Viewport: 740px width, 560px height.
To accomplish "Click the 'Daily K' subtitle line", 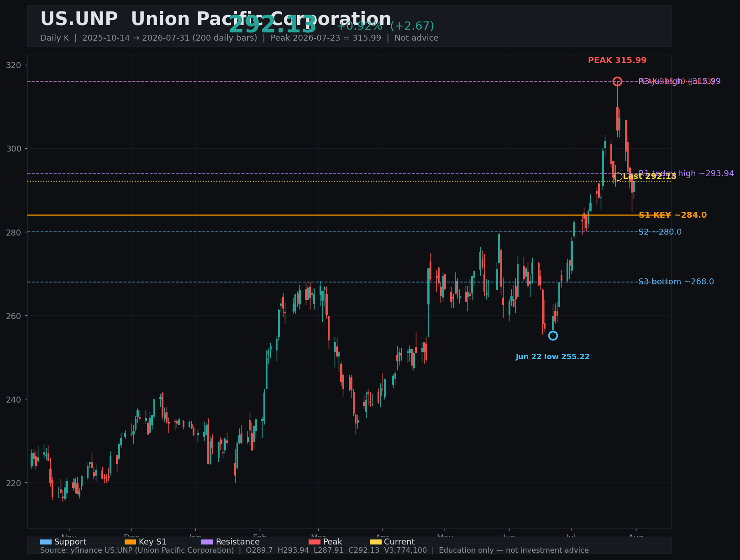I will pyautogui.click(x=239, y=38).
